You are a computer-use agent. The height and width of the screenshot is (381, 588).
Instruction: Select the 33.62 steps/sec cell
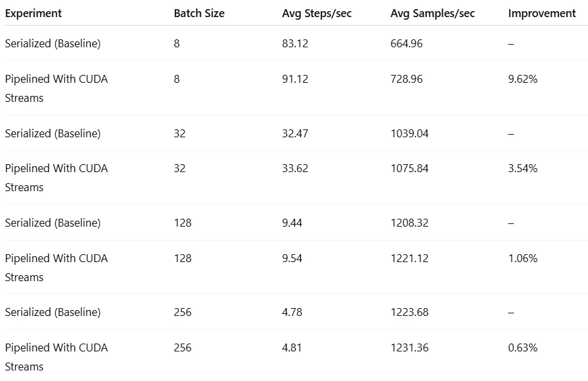295,168
